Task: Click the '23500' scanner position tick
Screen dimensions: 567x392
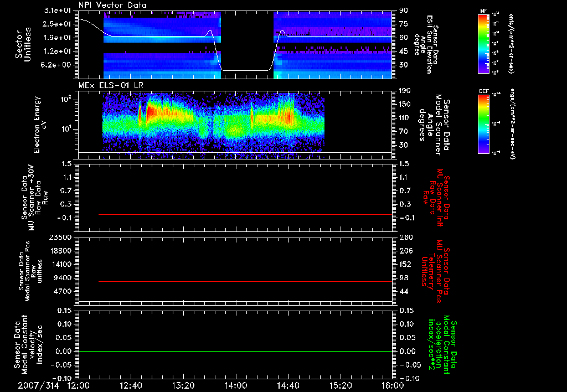Action: tap(60, 238)
